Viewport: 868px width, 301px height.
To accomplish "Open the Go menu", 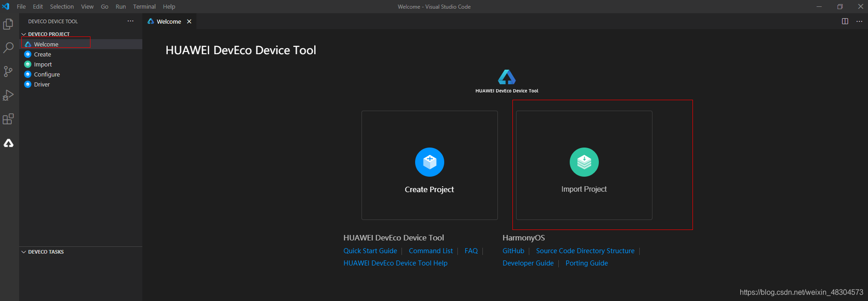I will [105, 6].
